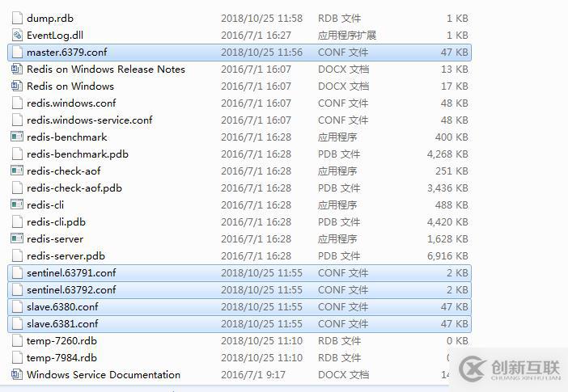Click the 6,916 KB size value
The height and width of the screenshot is (392, 568).
coord(447,256)
